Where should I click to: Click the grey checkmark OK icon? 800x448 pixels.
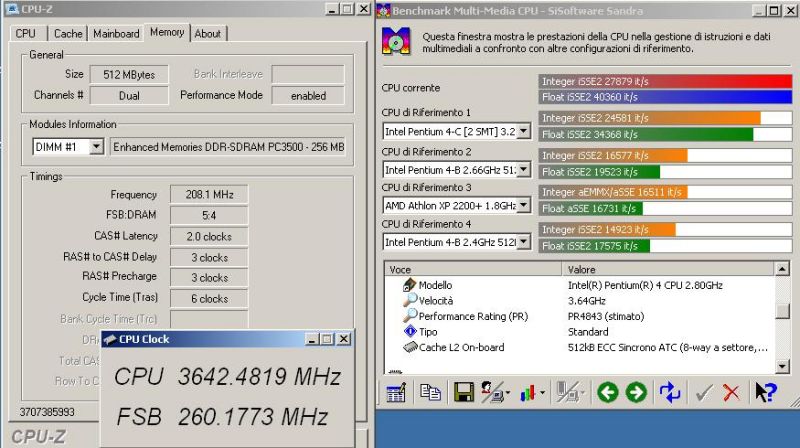tap(704, 392)
